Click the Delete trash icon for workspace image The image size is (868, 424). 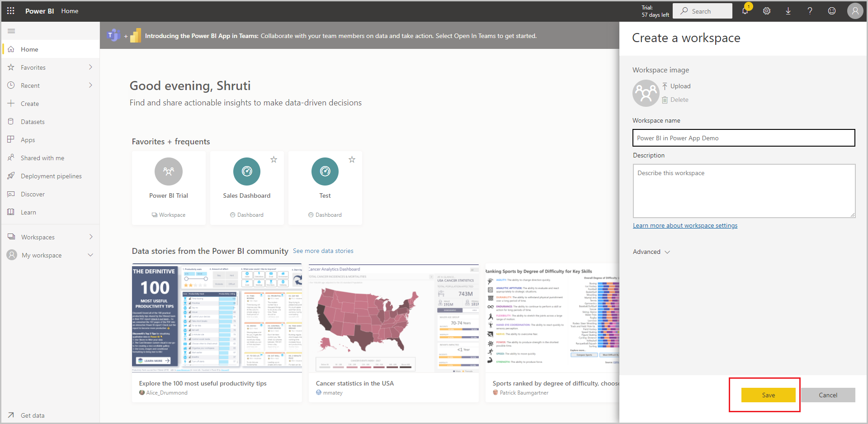pyautogui.click(x=665, y=100)
